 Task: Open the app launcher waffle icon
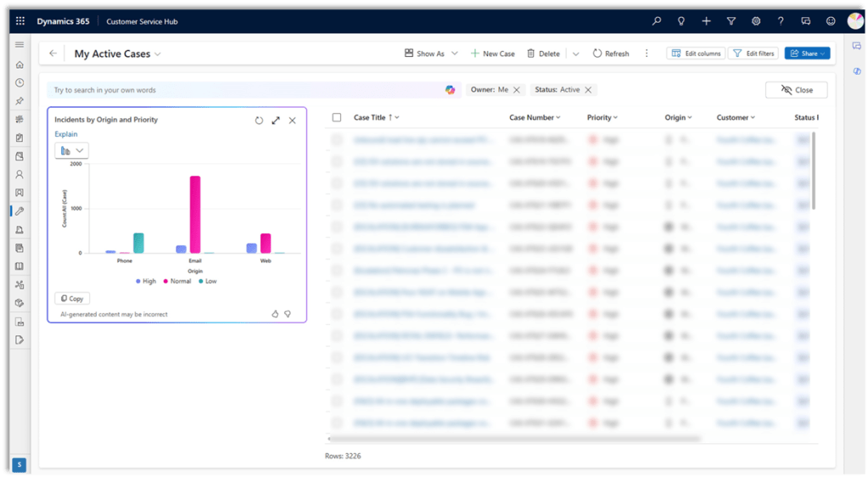20,21
